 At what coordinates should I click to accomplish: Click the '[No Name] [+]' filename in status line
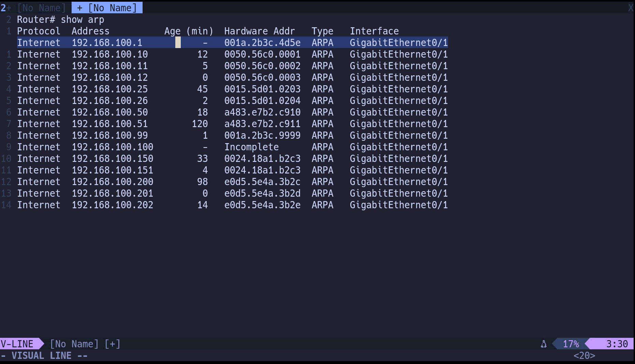pyautogui.click(x=85, y=344)
